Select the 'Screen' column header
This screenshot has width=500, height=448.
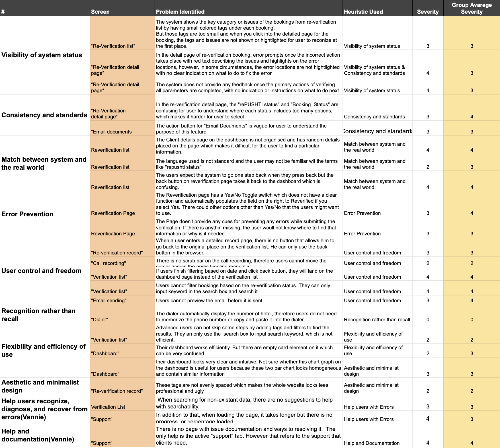pyautogui.click(x=122, y=8)
